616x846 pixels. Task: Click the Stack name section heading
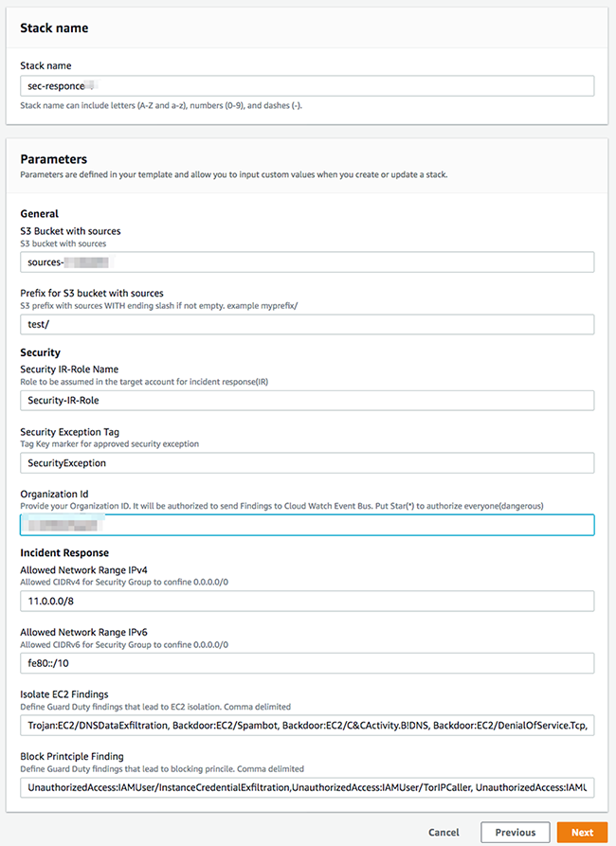[x=52, y=27]
